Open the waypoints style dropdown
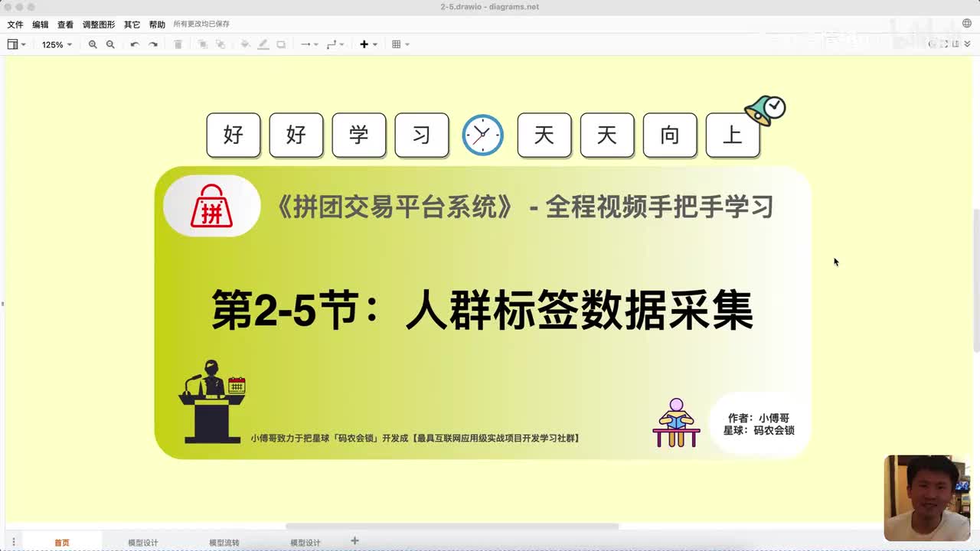The height and width of the screenshot is (551, 980). [x=335, y=44]
